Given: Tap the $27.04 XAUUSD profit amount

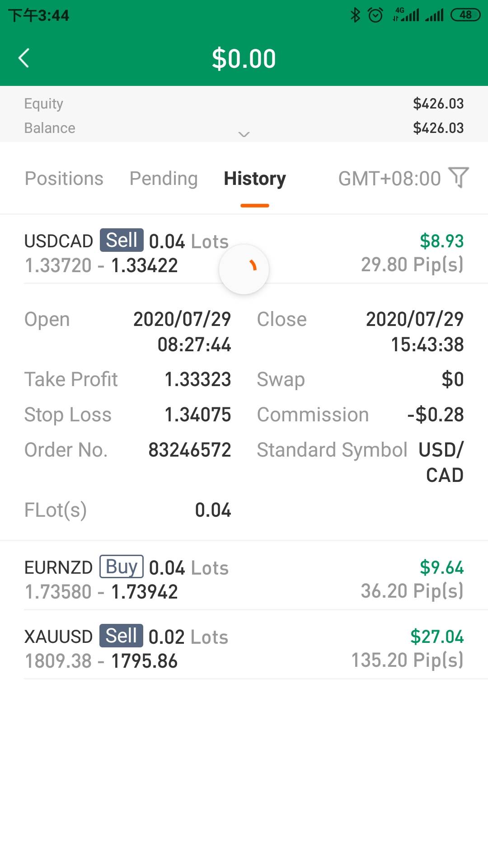Looking at the screenshot, I should (x=436, y=637).
